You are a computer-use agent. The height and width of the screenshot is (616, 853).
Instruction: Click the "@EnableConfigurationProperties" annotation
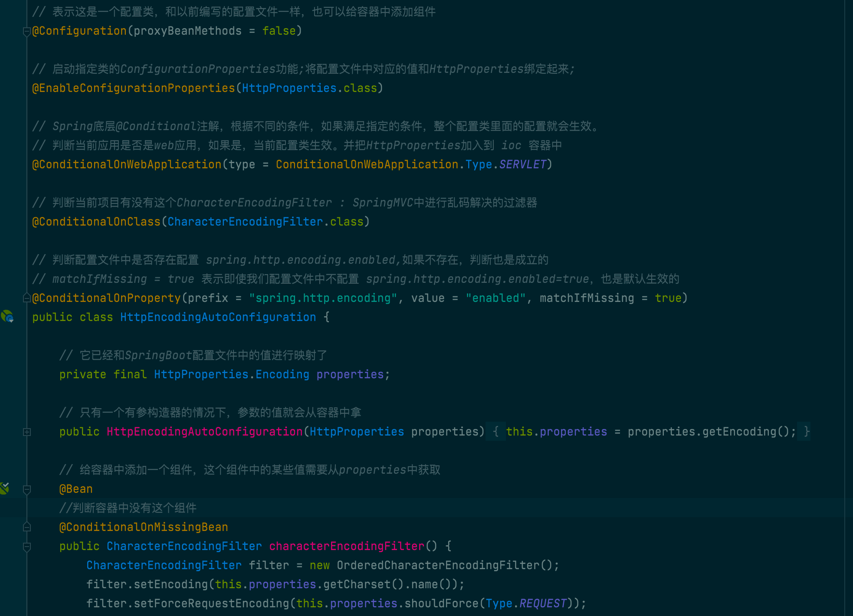[134, 88]
